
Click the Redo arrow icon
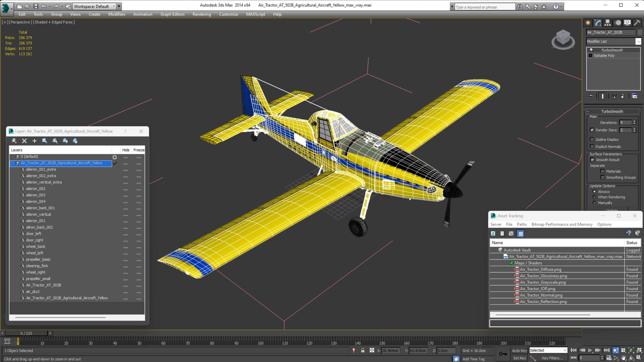click(56, 6)
